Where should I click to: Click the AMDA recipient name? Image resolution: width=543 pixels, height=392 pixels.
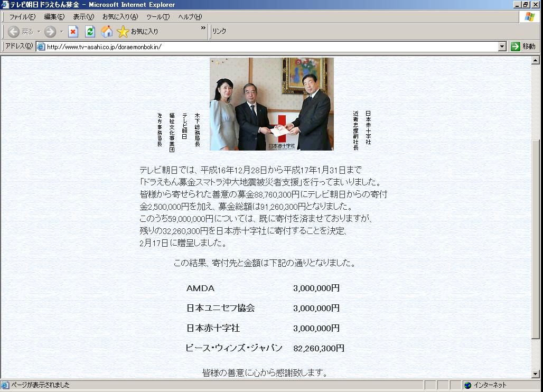click(x=201, y=288)
